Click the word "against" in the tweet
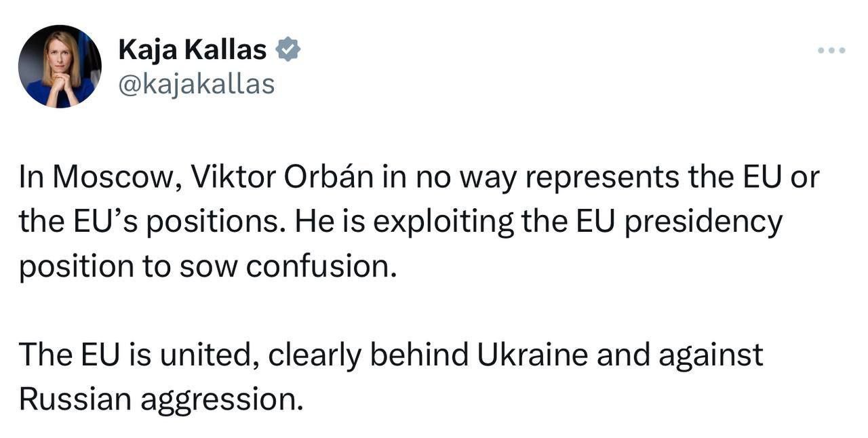The width and height of the screenshot is (868, 438). point(711,355)
